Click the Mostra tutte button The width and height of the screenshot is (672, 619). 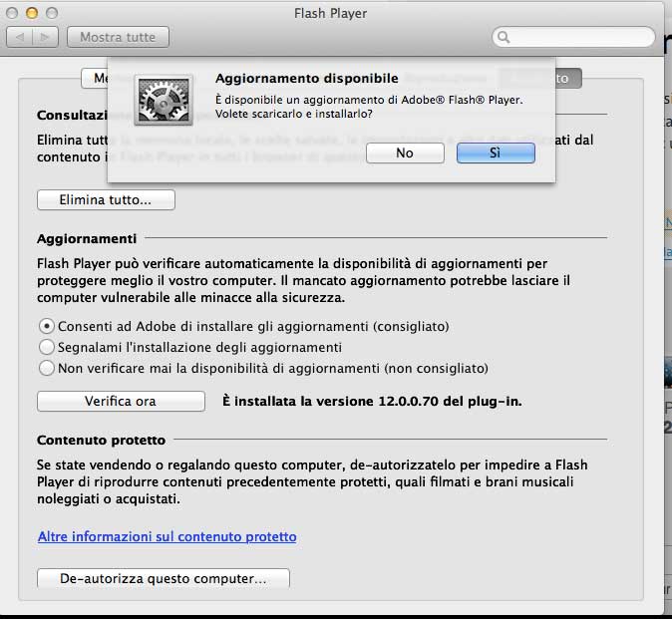pos(118,37)
